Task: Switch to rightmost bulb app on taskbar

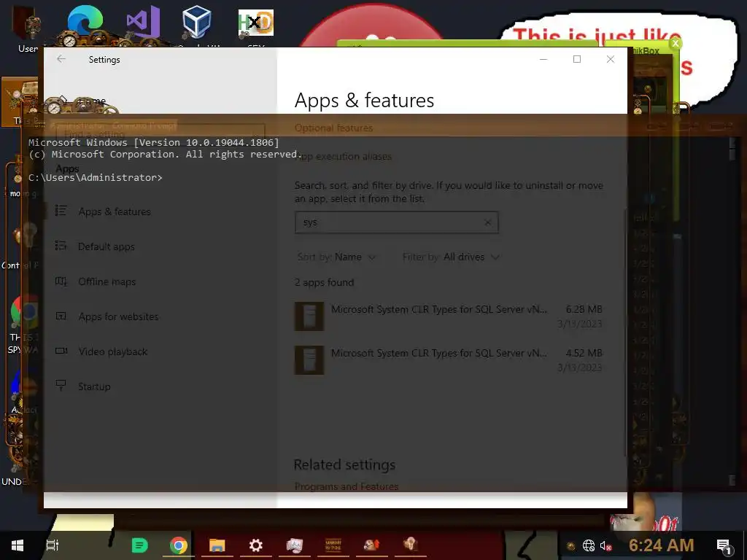Action: coord(410,545)
